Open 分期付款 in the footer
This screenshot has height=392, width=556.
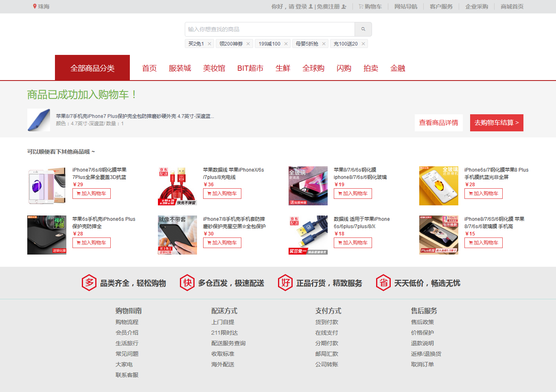[x=327, y=343]
